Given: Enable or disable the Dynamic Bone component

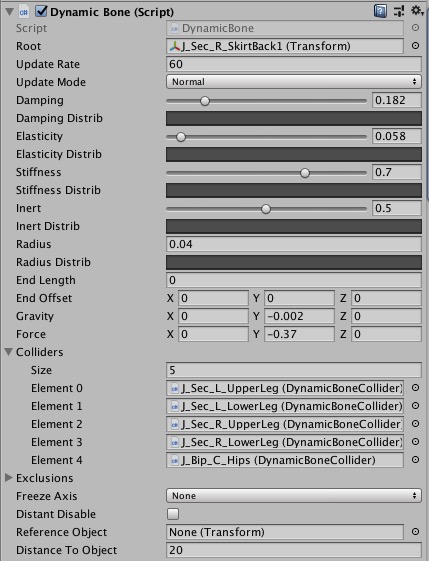Looking at the screenshot, I should point(41,11).
